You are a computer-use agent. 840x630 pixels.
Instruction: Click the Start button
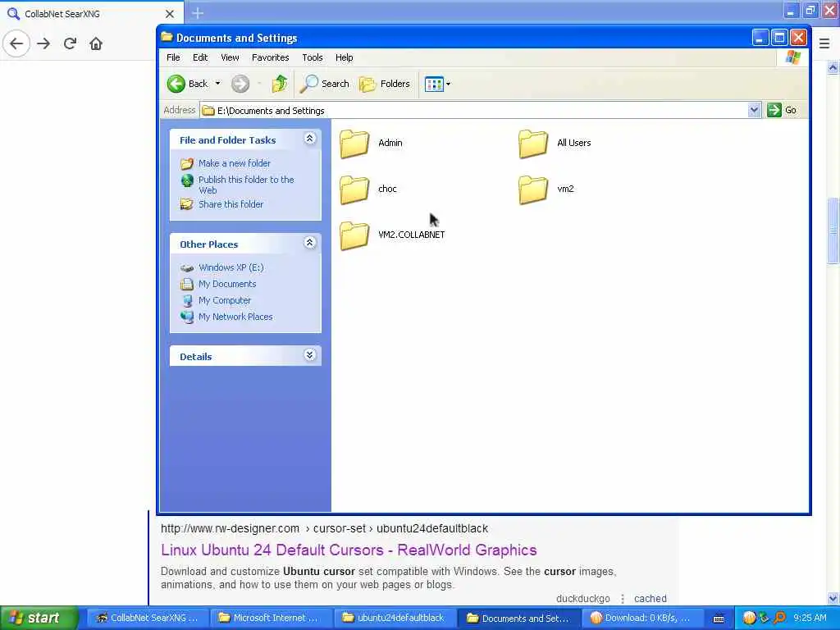point(39,618)
